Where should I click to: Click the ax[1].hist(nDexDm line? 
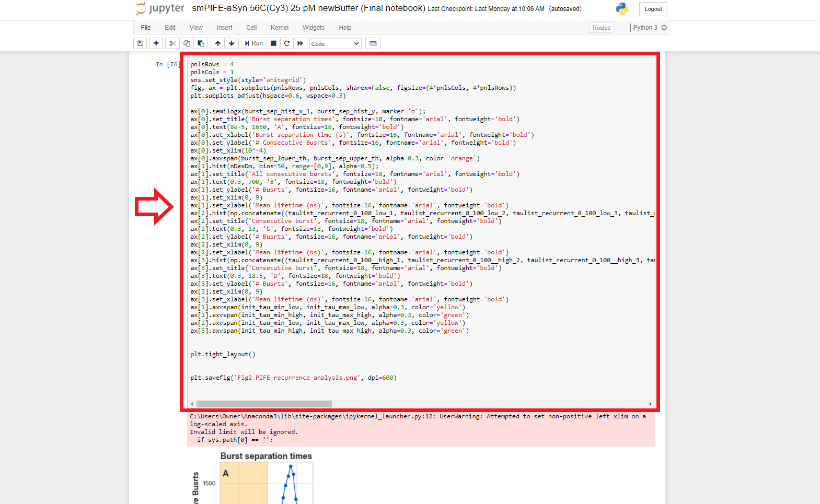point(284,166)
